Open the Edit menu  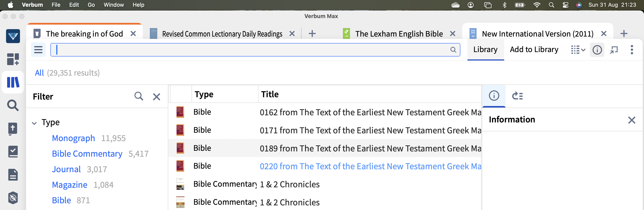(74, 5)
